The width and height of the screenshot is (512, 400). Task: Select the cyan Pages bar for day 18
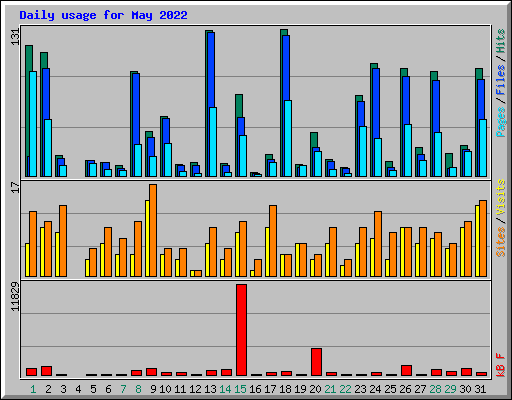coord(288,138)
